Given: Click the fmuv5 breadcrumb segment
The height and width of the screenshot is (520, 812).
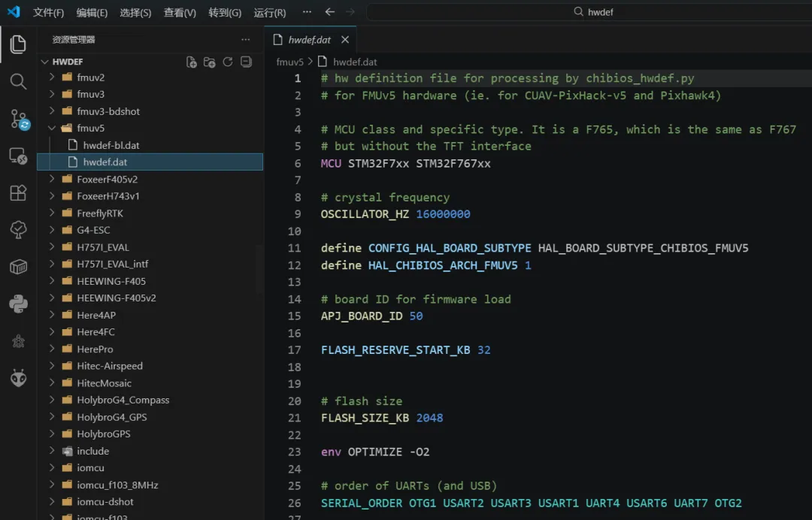Looking at the screenshot, I should [x=289, y=62].
